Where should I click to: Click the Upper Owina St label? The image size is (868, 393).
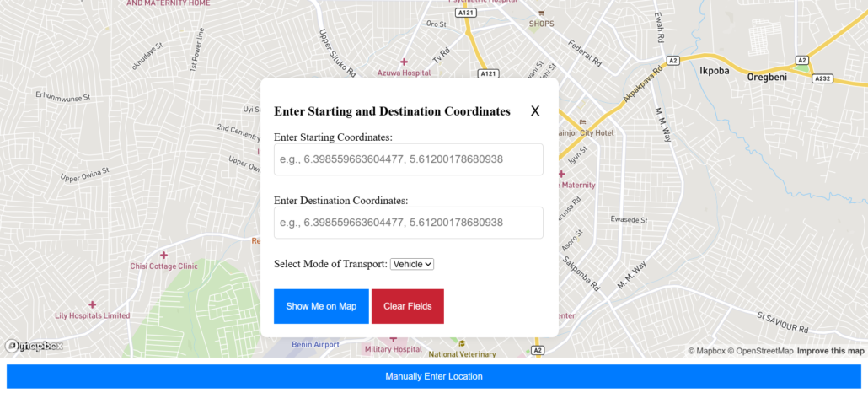coord(85,174)
